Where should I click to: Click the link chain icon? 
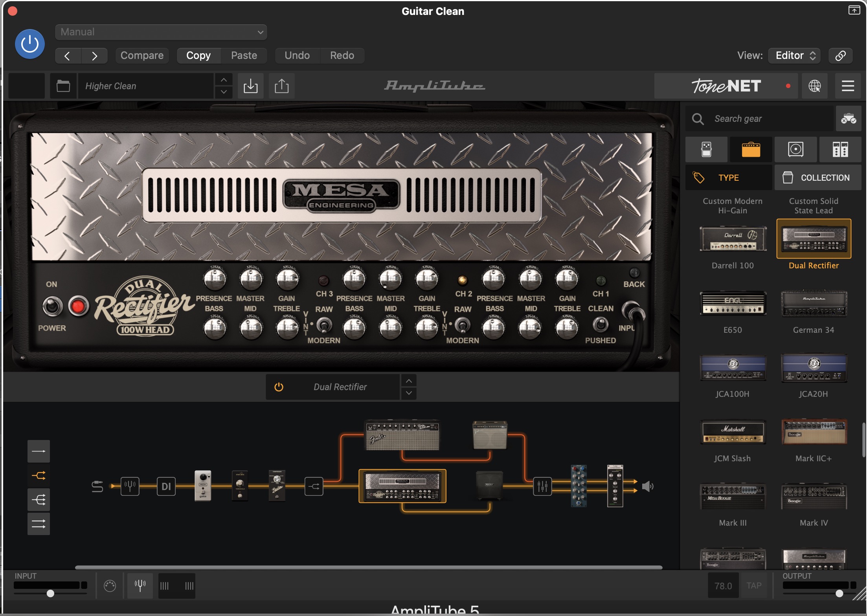tap(840, 56)
